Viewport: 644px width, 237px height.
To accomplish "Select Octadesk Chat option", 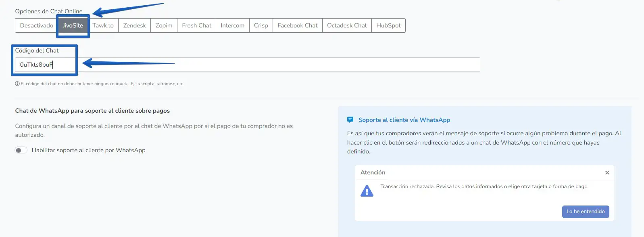I will (347, 25).
